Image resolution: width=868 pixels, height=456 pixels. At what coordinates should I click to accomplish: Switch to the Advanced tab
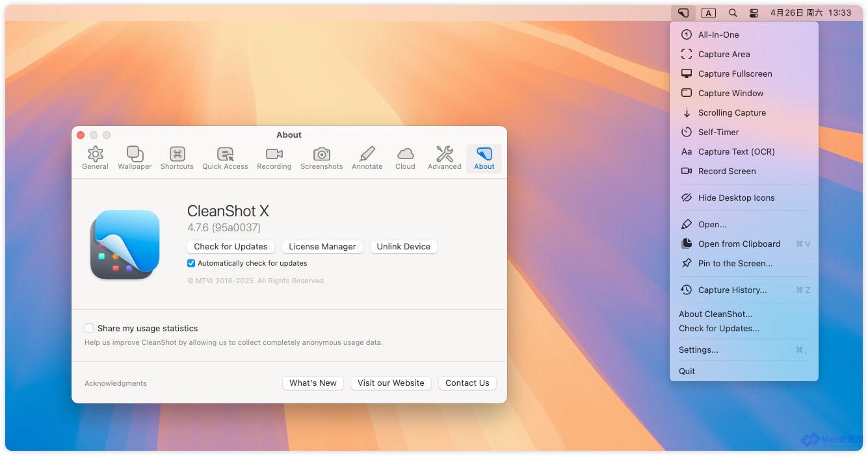[444, 158]
